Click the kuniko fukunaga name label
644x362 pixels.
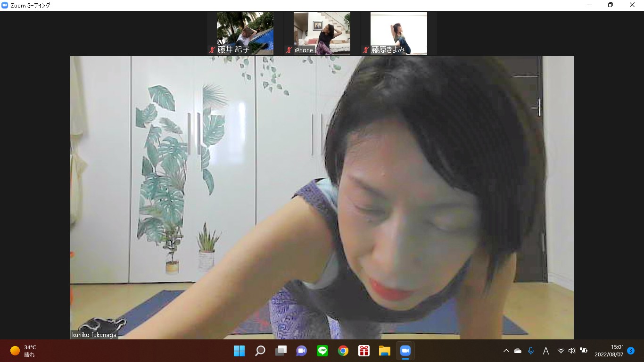[x=94, y=335]
